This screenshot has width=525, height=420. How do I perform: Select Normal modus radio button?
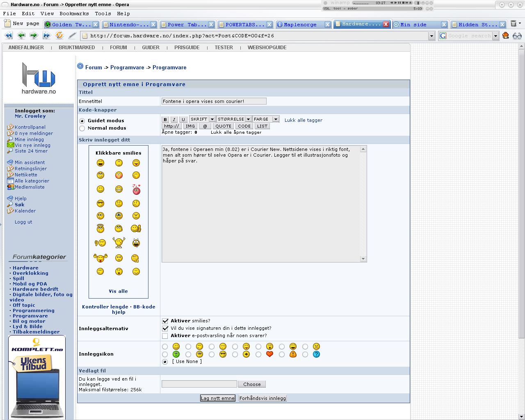tap(82, 128)
